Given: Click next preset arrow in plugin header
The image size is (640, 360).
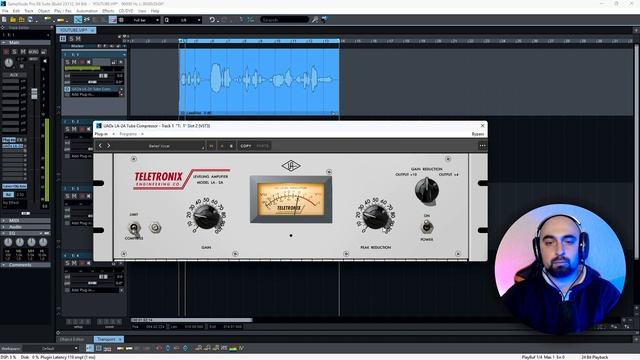Looking at the screenshot, I should (x=109, y=146).
